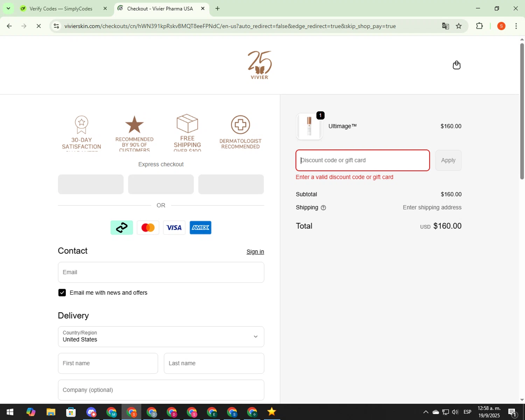
Task: Click the Sign in link
Action: (x=255, y=252)
